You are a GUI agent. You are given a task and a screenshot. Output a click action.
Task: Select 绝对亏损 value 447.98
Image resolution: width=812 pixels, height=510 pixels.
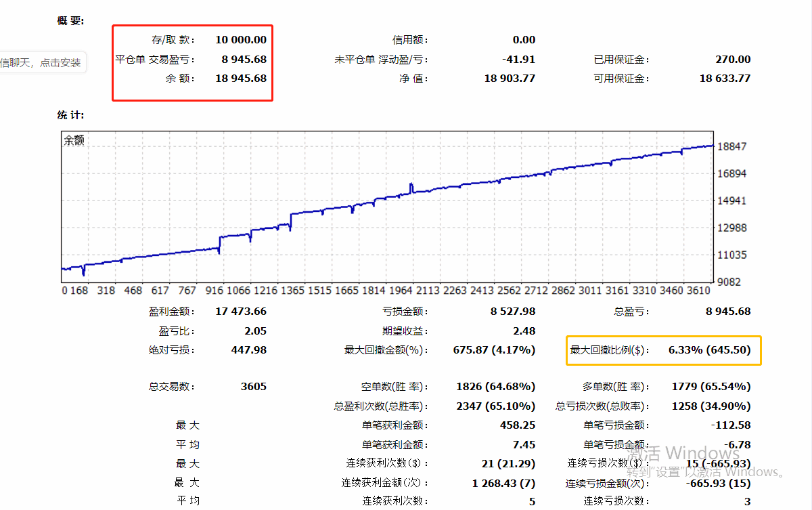point(249,350)
